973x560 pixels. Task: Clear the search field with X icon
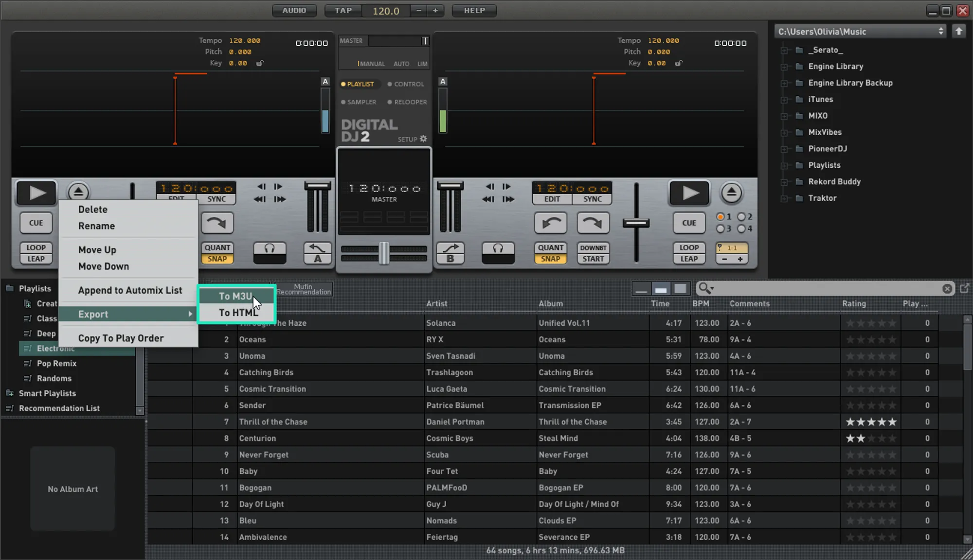tap(947, 289)
